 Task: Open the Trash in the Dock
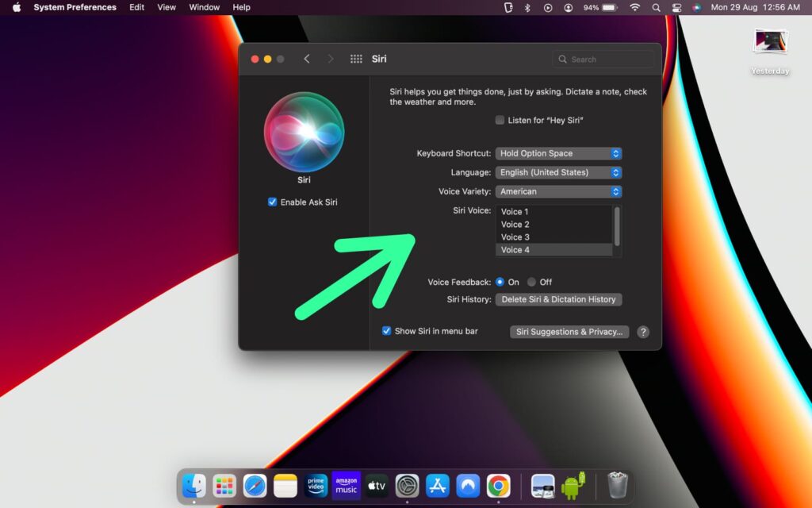tap(617, 485)
